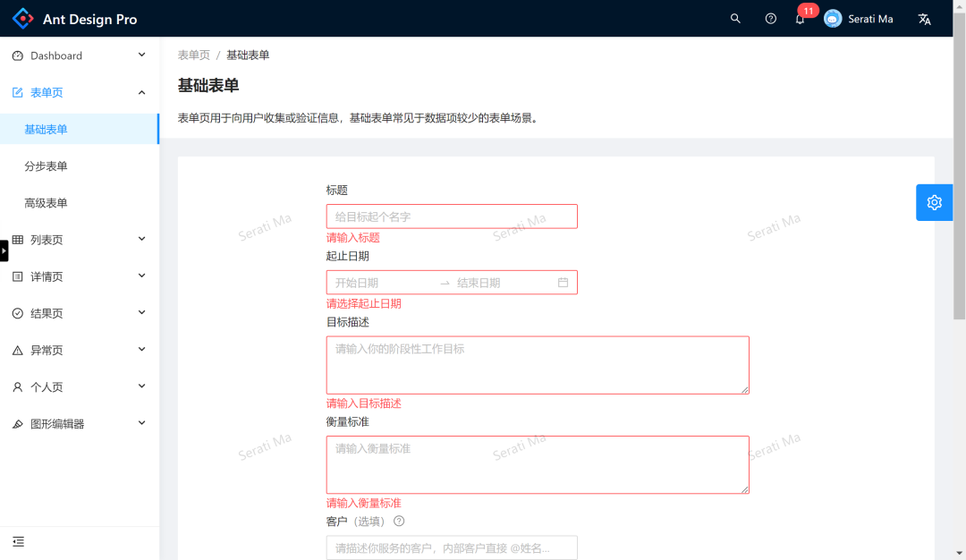Click the 请输入标题 error message
Image resolution: width=966 pixels, height=560 pixels.
coord(353,238)
